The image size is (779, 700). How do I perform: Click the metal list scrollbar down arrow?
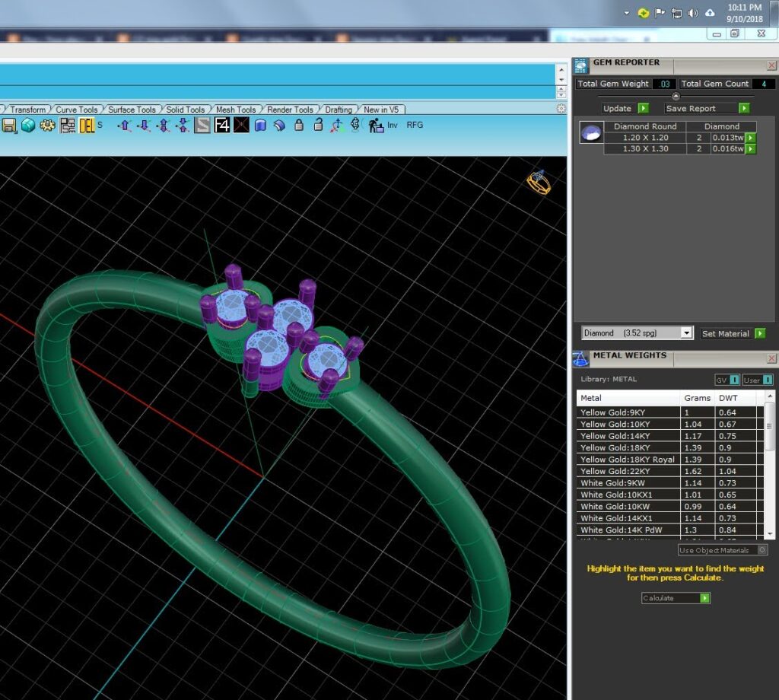pos(770,534)
